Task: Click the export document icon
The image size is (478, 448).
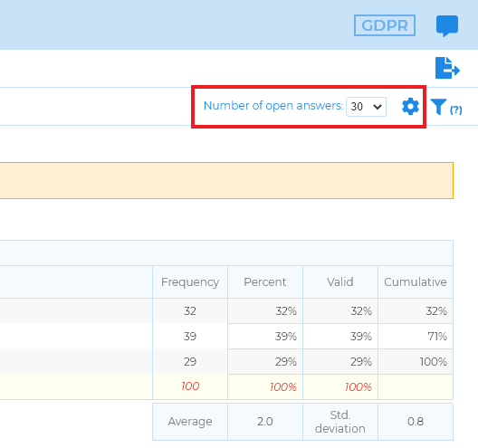Action: 447,68
